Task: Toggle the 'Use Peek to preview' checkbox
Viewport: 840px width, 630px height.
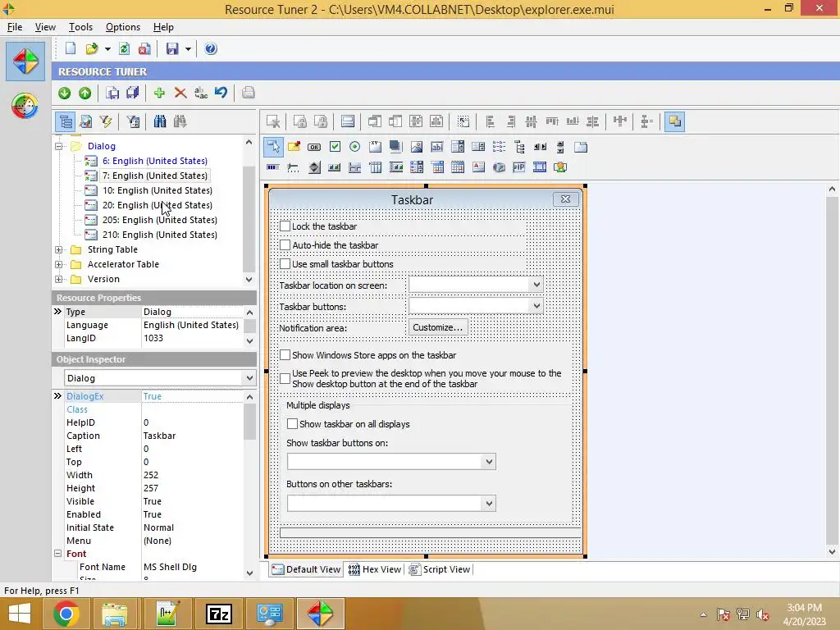Action: (x=285, y=379)
